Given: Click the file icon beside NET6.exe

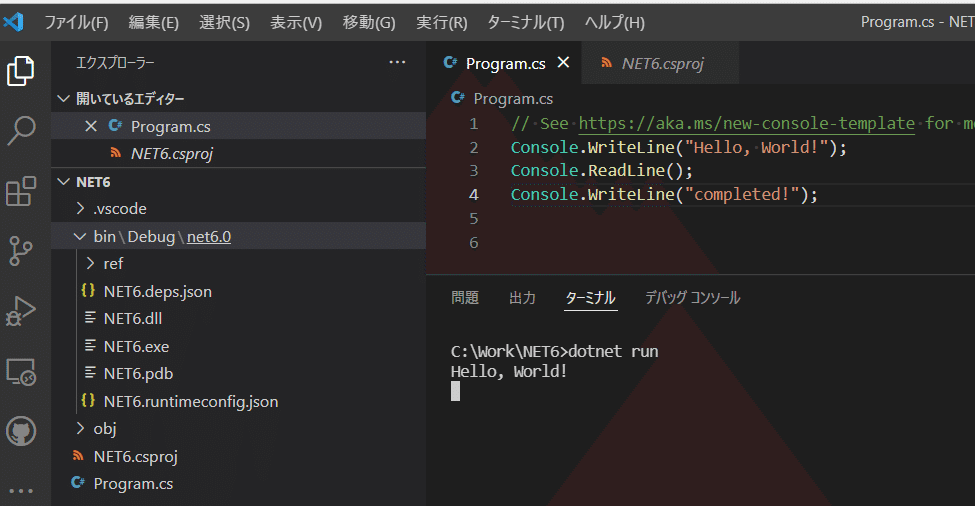Looking at the screenshot, I should coord(90,345).
